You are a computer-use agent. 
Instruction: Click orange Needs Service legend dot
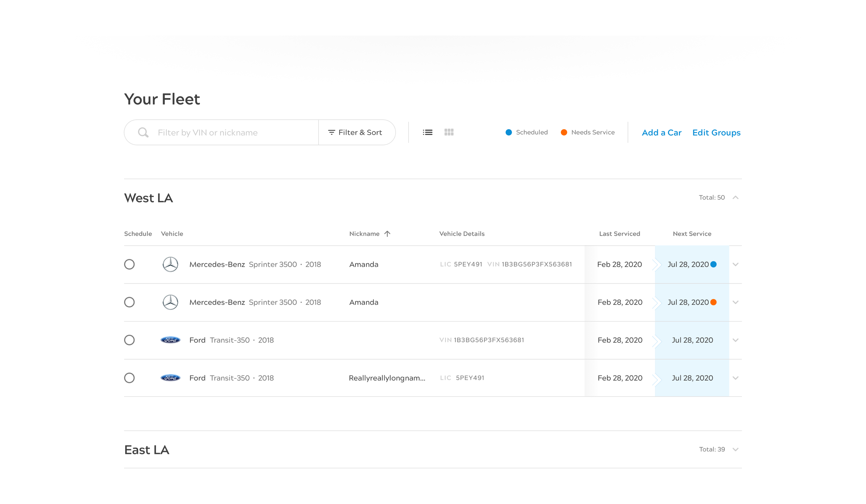click(564, 132)
